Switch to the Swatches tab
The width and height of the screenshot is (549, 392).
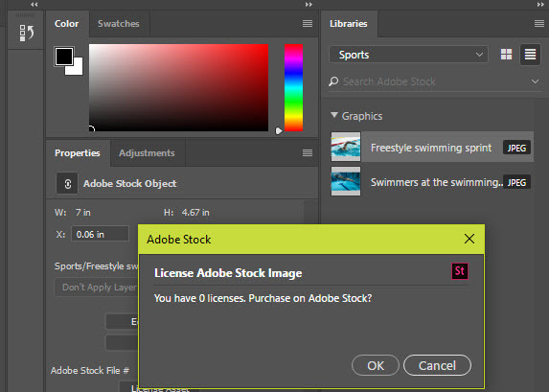coord(119,23)
